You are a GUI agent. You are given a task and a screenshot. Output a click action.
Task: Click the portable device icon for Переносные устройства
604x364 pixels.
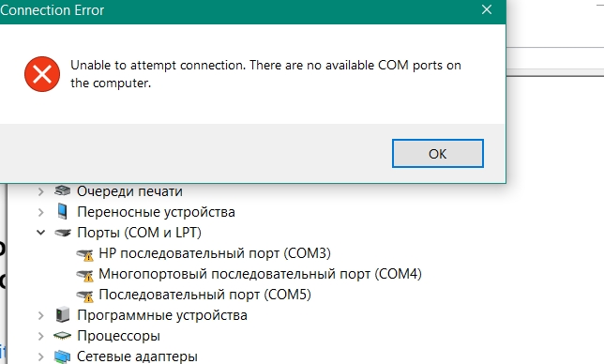pyautogui.click(x=63, y=211)
